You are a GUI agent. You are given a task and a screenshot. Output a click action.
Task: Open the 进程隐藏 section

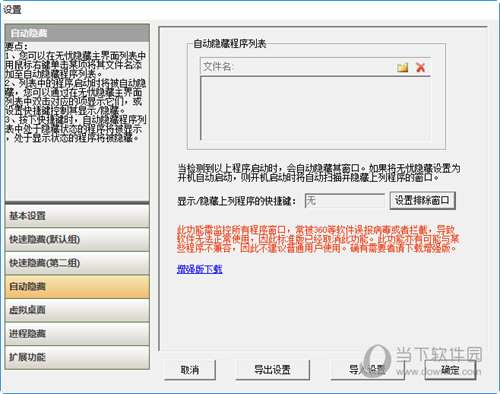[x=77, y=334]
